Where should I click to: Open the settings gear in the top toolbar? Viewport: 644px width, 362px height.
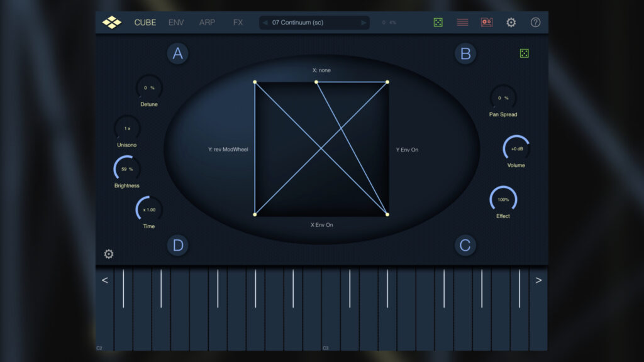click(x=511, y=22)
